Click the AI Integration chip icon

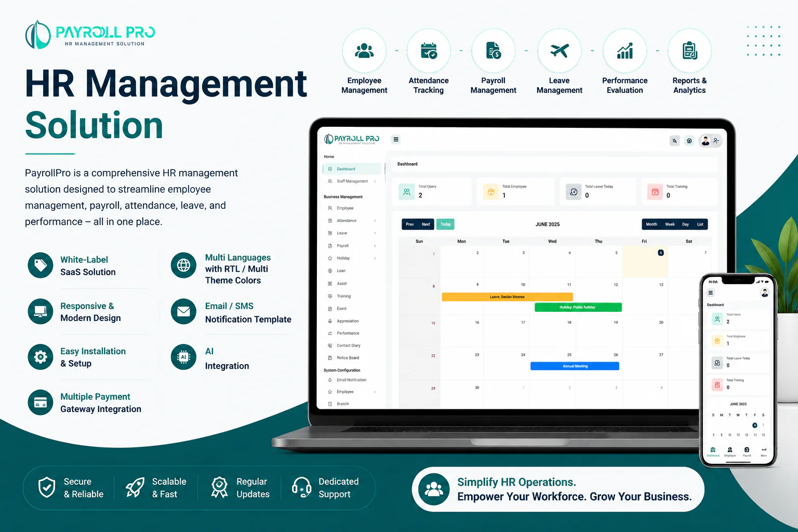click(x=183, y=357)
